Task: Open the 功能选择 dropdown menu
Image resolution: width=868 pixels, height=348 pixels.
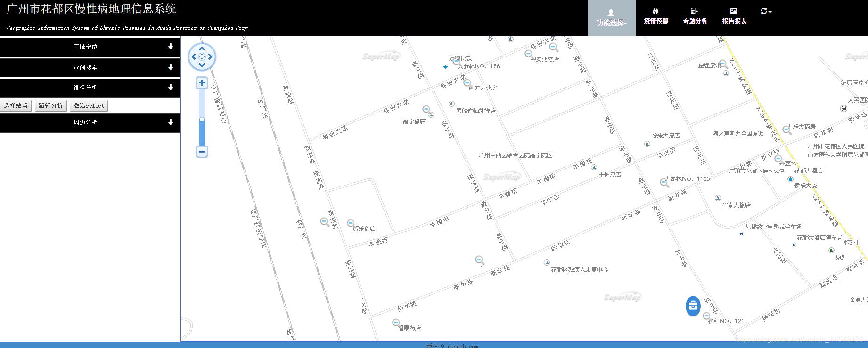Action: (612, 18)
